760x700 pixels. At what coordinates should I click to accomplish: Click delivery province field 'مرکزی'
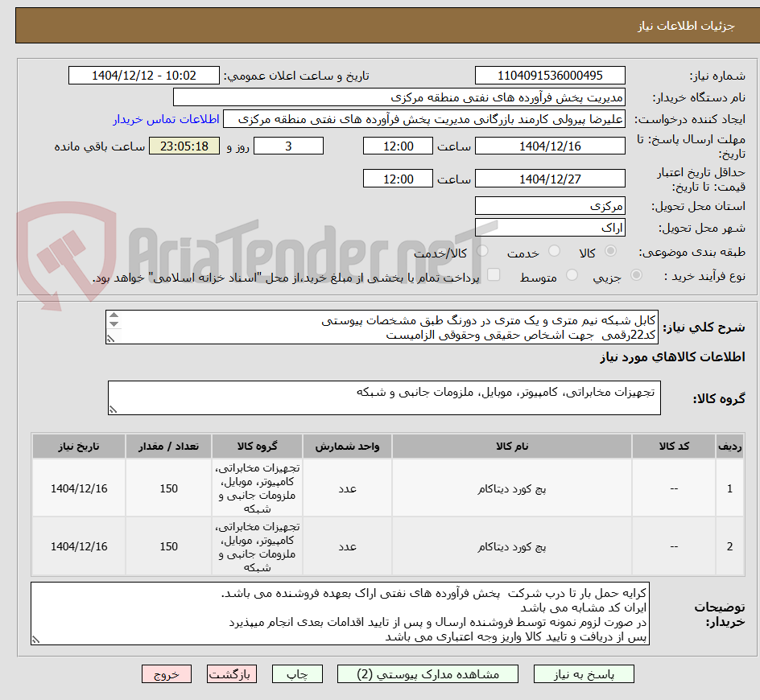click(x=550, y=206)
